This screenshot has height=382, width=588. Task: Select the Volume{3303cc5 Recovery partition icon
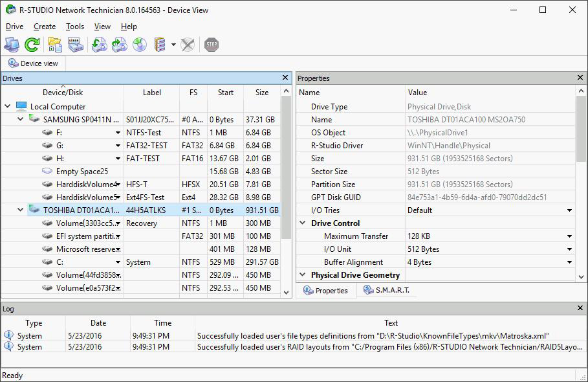click(x=47, y=223)
